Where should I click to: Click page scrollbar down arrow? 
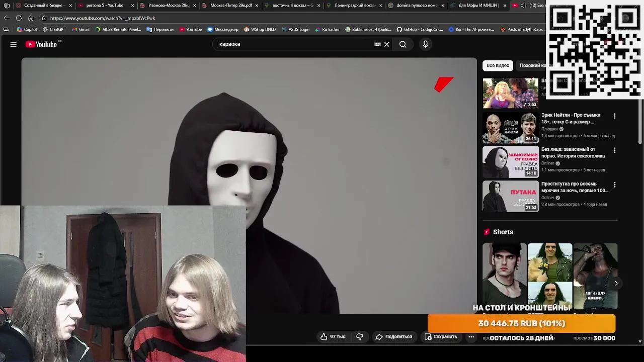640,342
